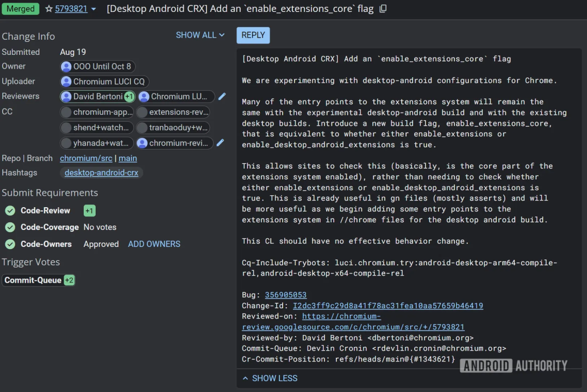Click the David Bertoni reviewer chip
The width and height of the screenshot is (587, 392).
(x=97, y=97)
